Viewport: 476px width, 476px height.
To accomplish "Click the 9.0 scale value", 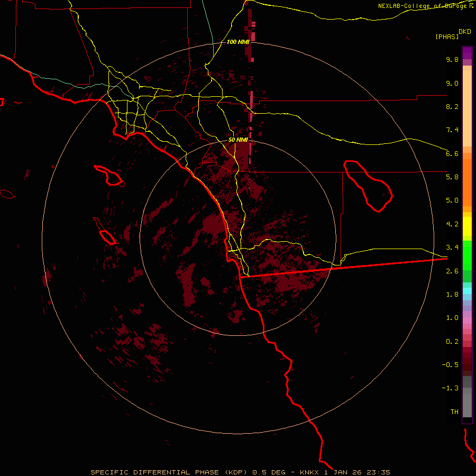I will pos(452,83).
